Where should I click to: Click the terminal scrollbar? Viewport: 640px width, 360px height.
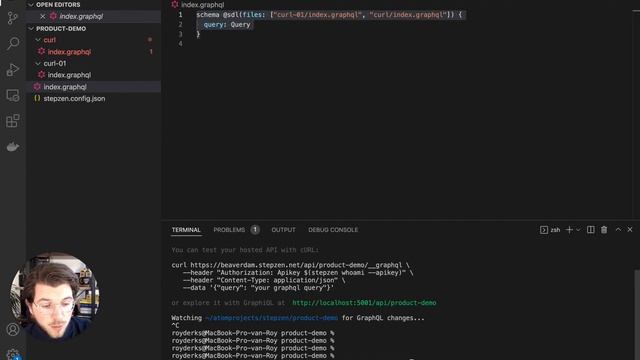click(x=637, y=314)
